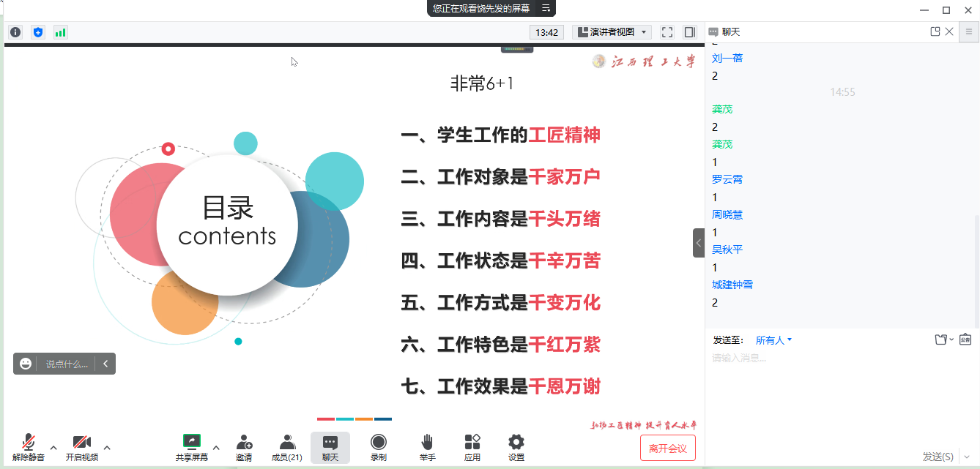Image resolution: width=980 pixels, height=469 pixels.
Task: Open meeting info icon
Action: pos(15,32)
